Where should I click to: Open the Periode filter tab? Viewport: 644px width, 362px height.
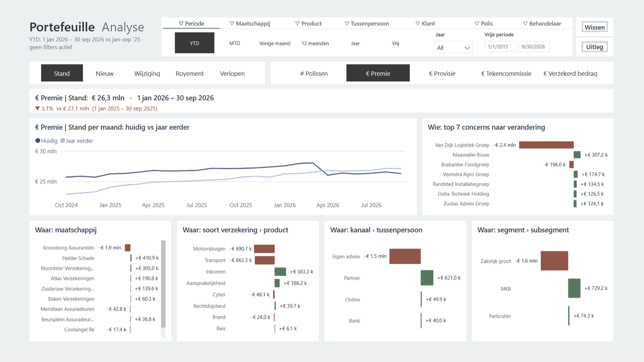click(x=191, y=24)
